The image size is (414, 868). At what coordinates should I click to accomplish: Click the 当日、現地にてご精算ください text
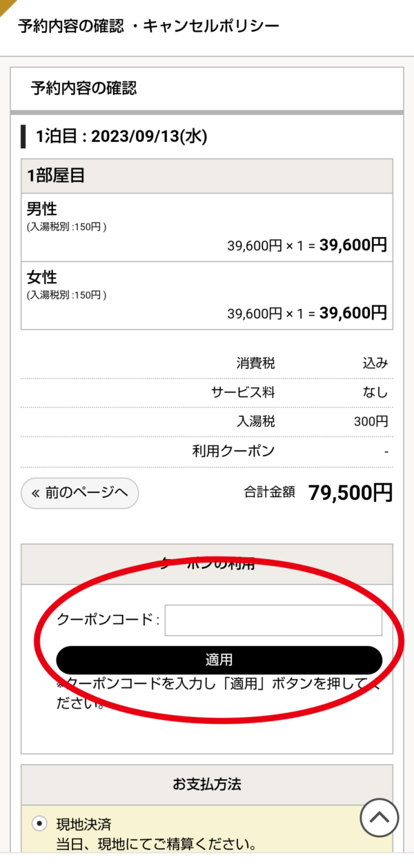pyautogui.click(x=157, y=843)
